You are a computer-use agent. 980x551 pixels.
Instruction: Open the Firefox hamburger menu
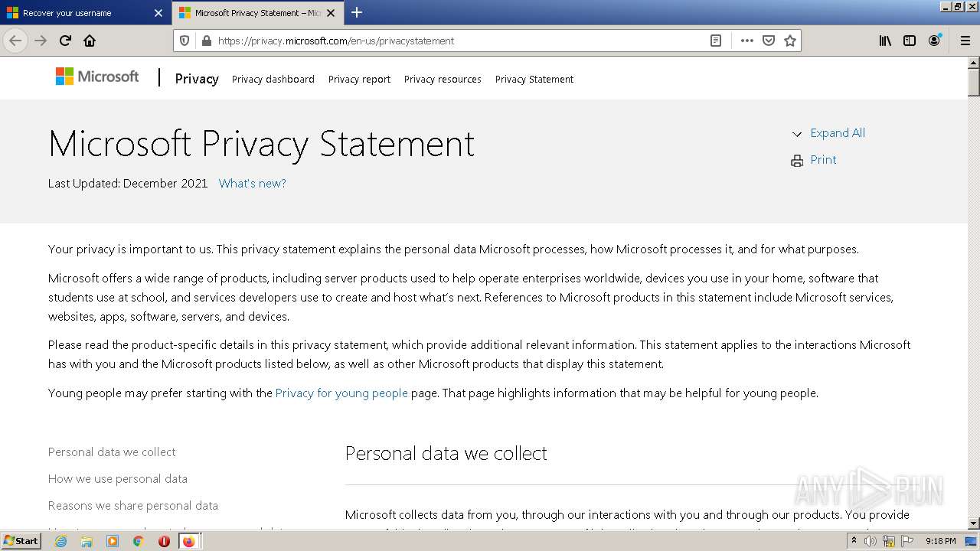(965, 41)
